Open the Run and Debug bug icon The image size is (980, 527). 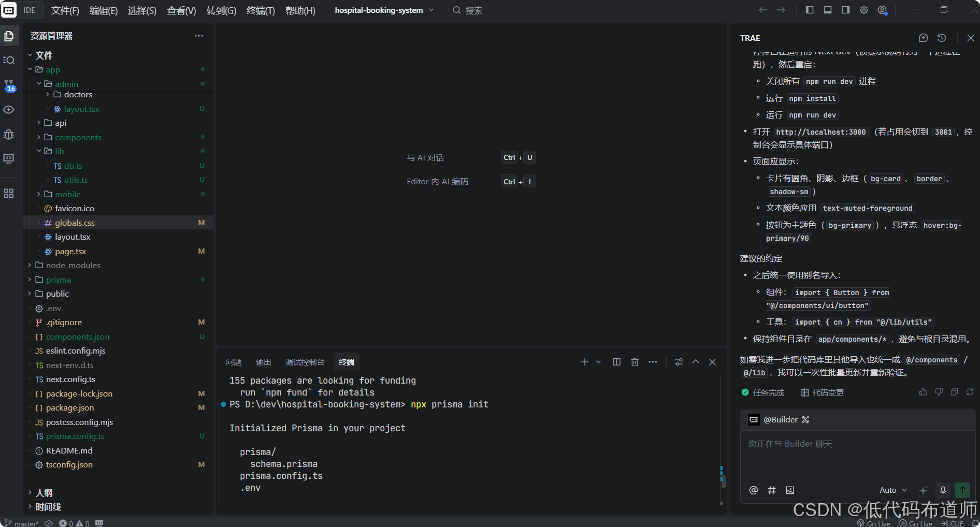pos(9,135)
